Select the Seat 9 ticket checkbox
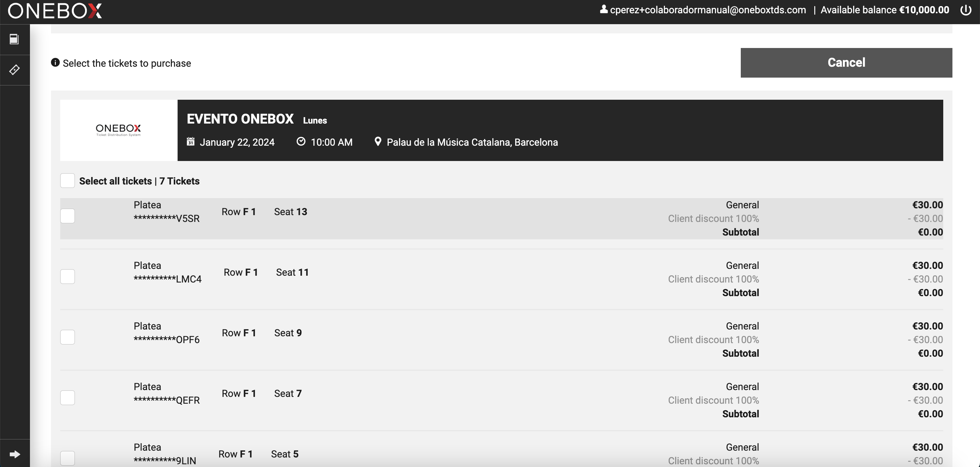 click(67, 337)
